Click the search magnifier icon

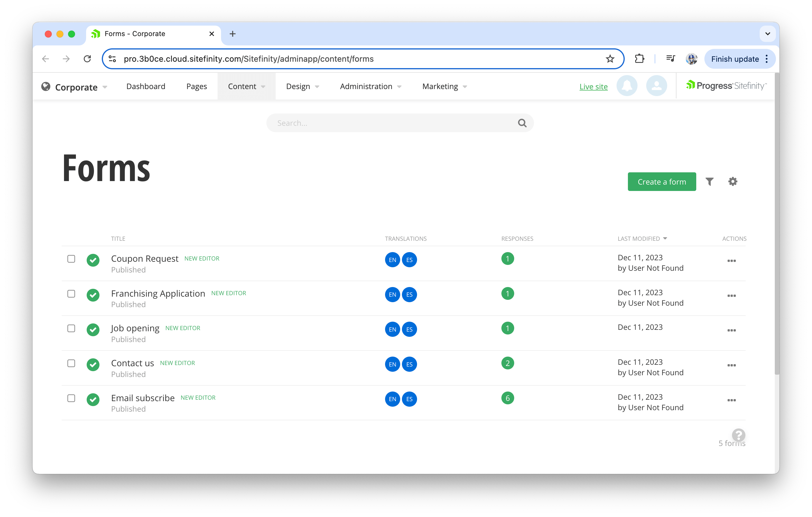(522, 123)
